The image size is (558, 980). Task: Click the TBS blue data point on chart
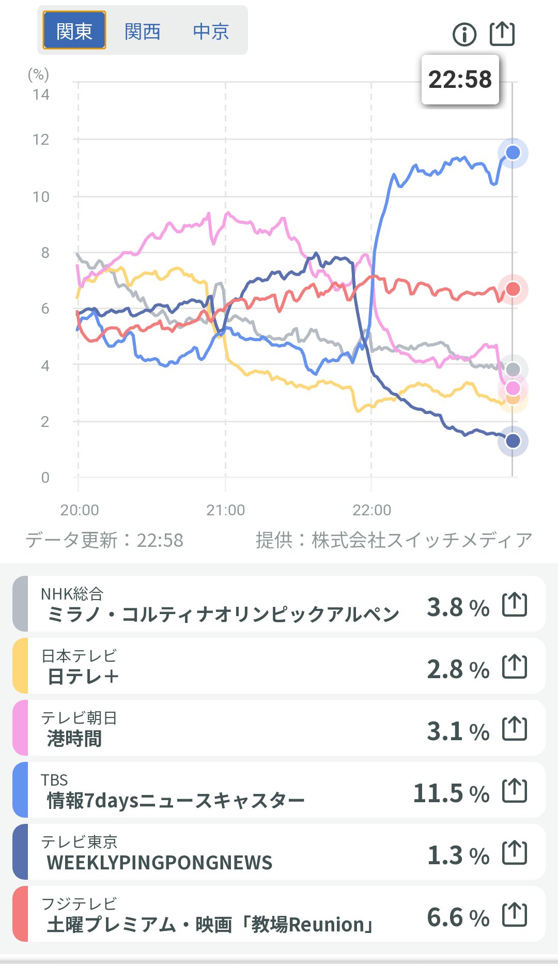[513, 152]
